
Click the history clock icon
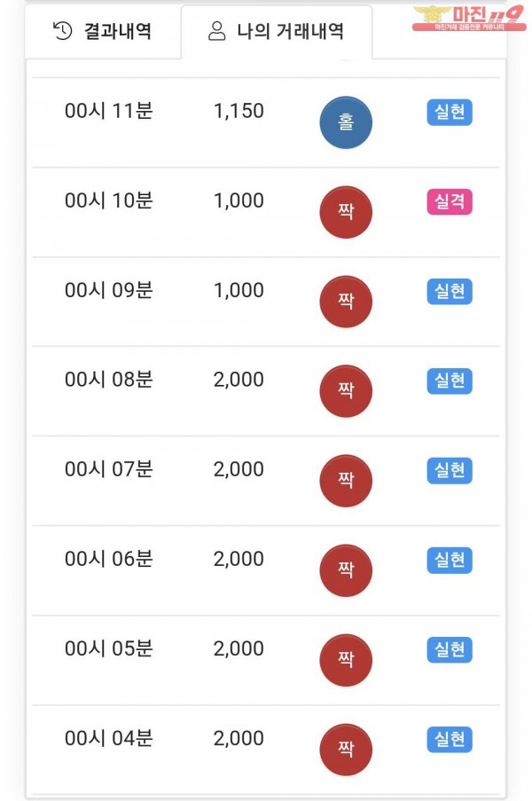(62, 32)
